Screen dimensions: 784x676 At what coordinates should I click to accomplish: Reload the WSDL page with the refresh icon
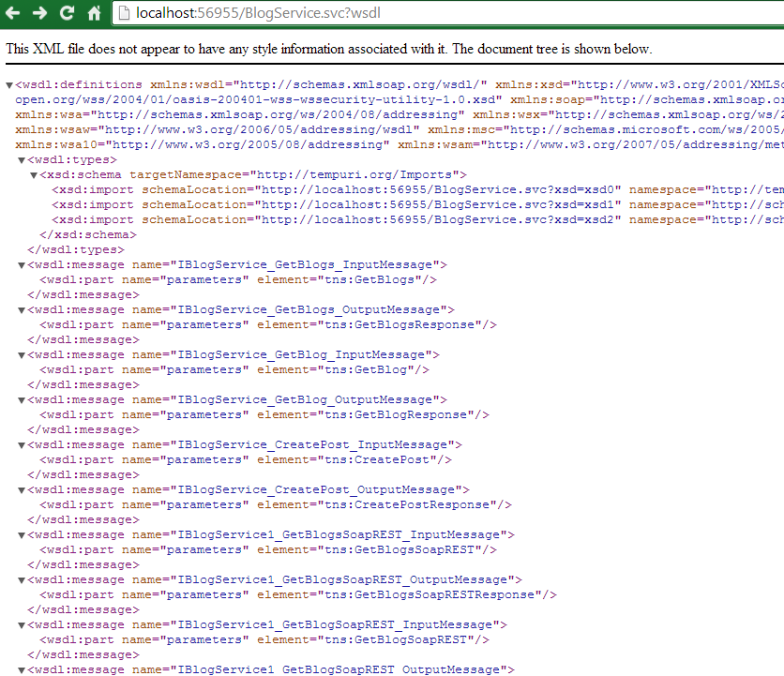pyautogui.click(x=66, y=14)
